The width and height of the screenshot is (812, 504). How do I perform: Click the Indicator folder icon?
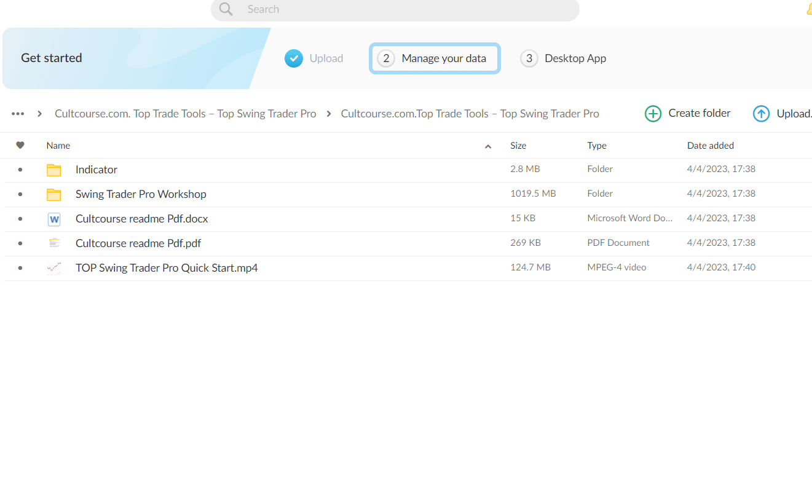(54, 170)
